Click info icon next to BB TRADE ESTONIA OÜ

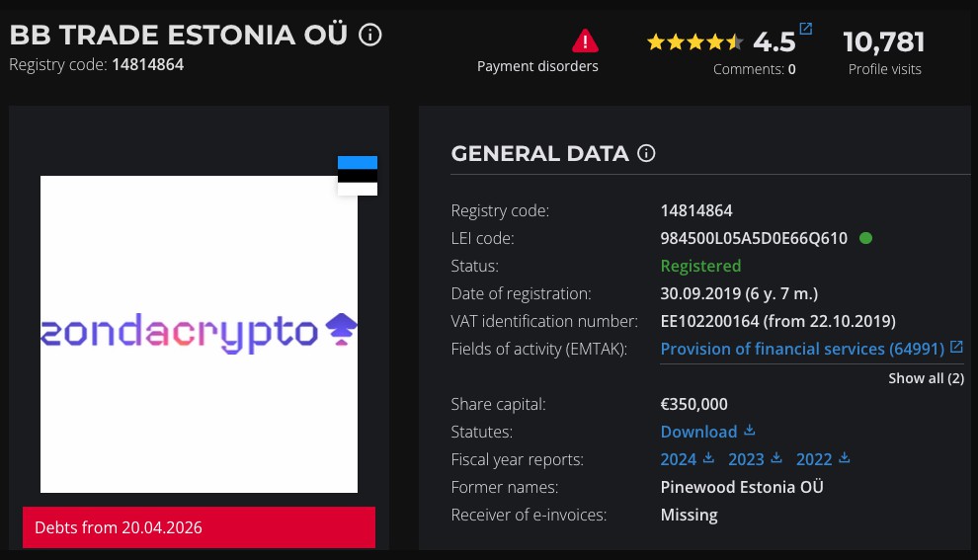tap(369, 35)
